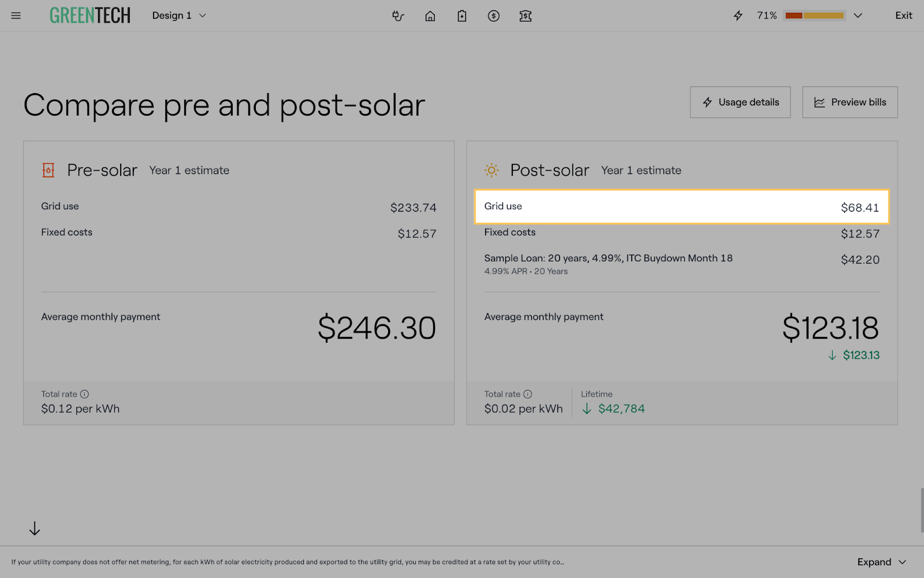
Task: Select the dollar coin pricing icon
Action: [494, 16]
